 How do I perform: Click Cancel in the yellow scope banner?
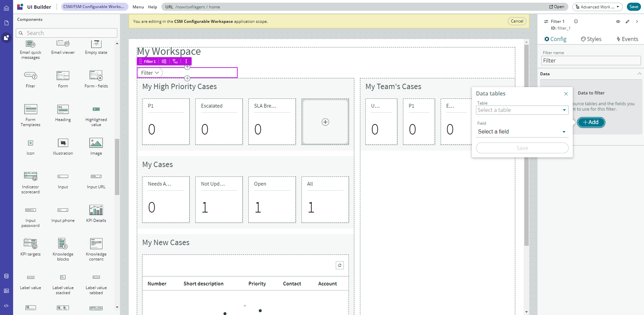click(517, 21)
